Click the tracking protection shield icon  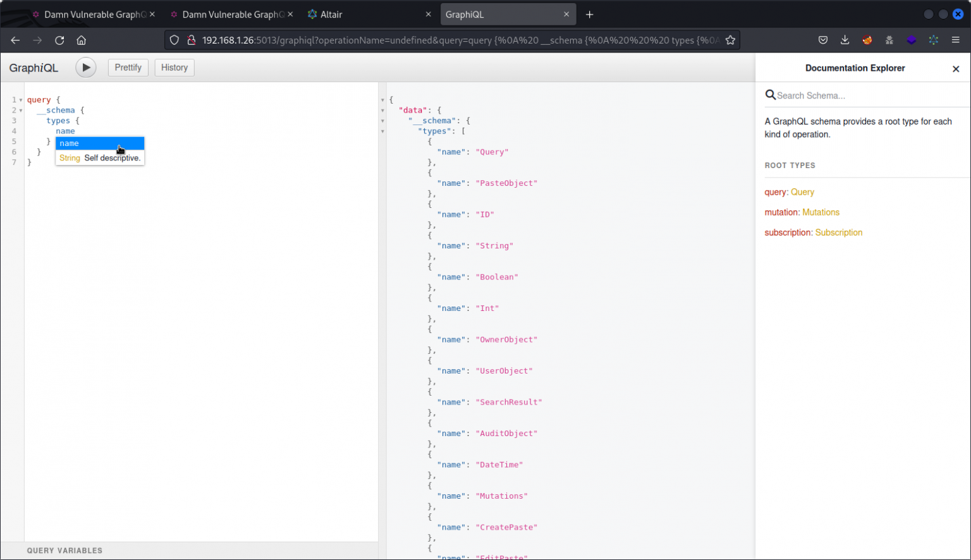(174, 40)
